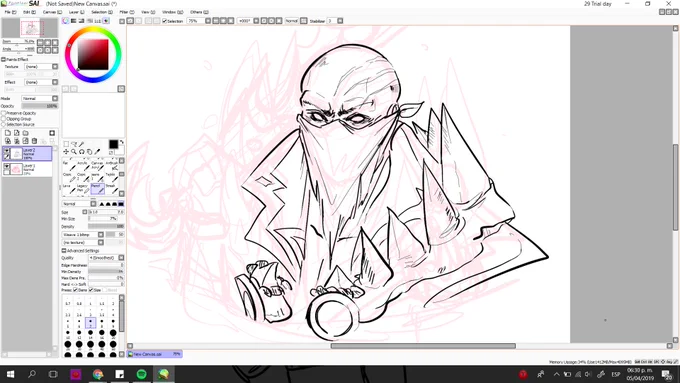Screen dimensions: 680x383
Task: Switch to New Canvas.sai document tab
Action: (154, 354)
